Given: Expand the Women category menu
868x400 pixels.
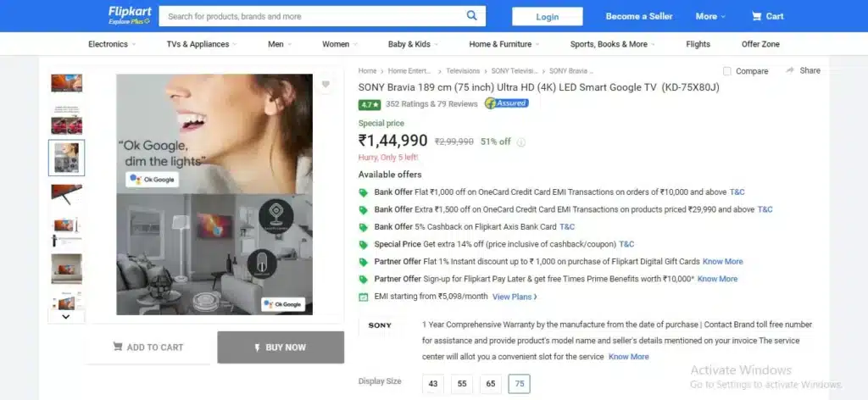Looking at the screenshot, I should tap(340, 44).
